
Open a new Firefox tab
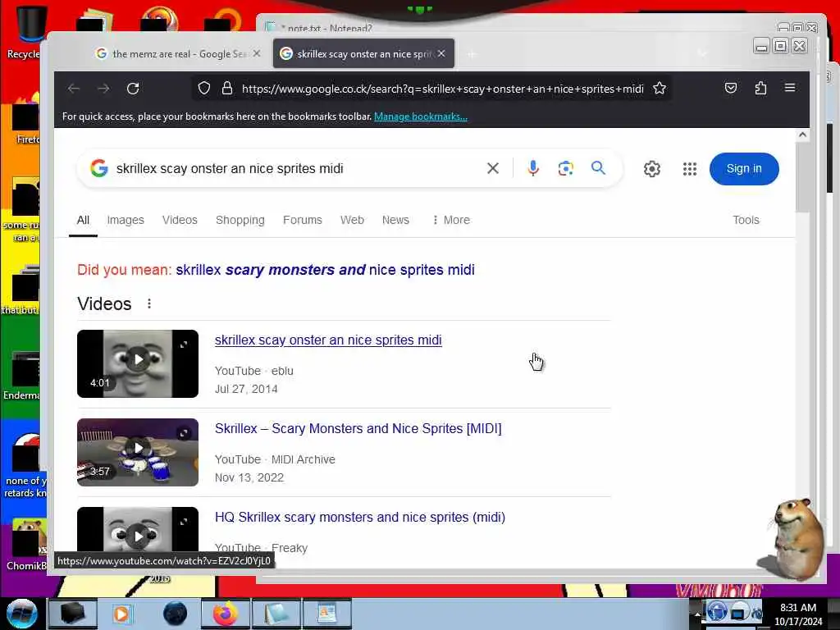tap(472, 54)
